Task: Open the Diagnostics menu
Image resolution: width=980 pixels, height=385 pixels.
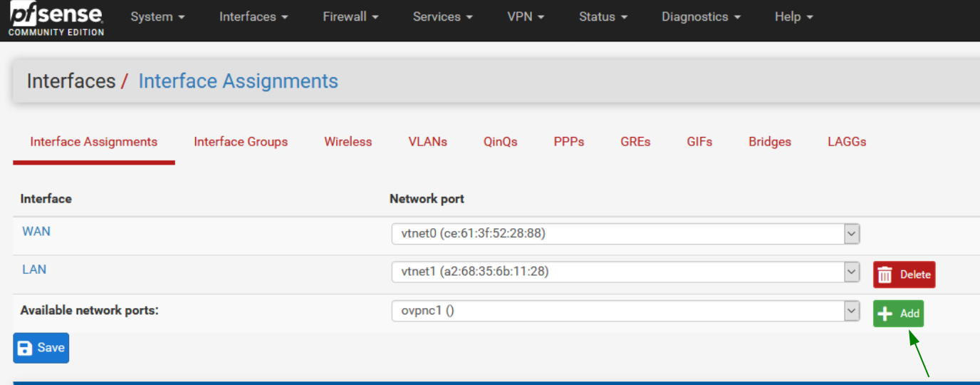Action: coord(701,16)
